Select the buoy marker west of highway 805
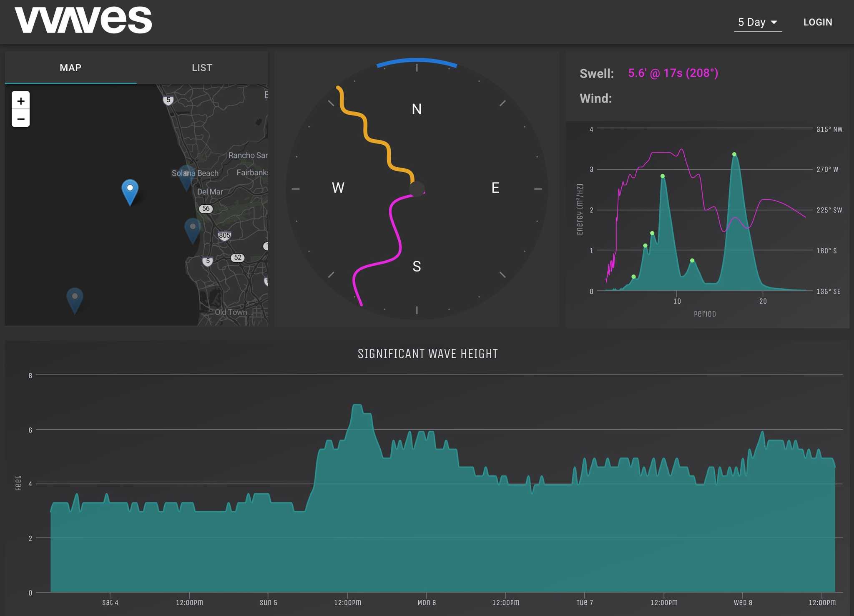This screenshot has height=616, width=854. [x=193, y=231]
